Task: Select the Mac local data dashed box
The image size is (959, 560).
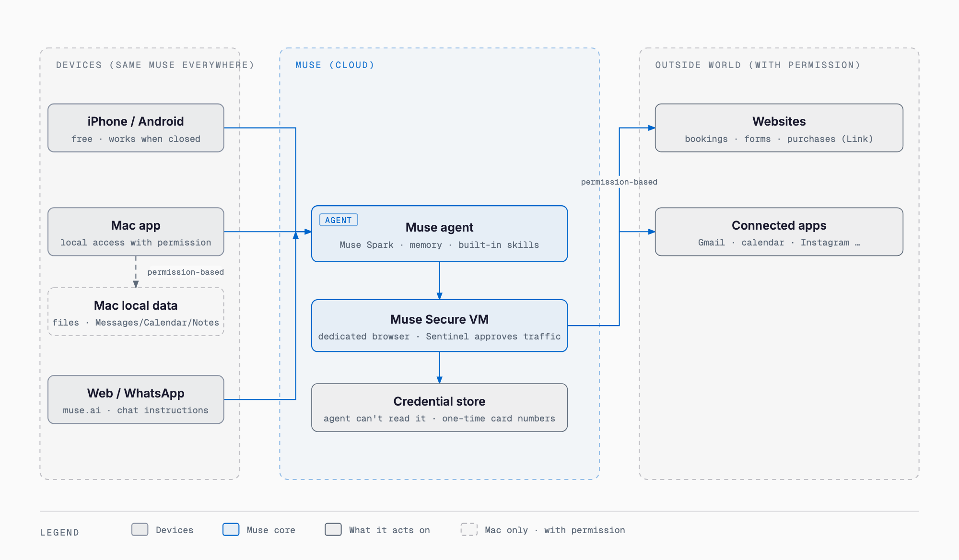Action: click(x=136, y=312)
